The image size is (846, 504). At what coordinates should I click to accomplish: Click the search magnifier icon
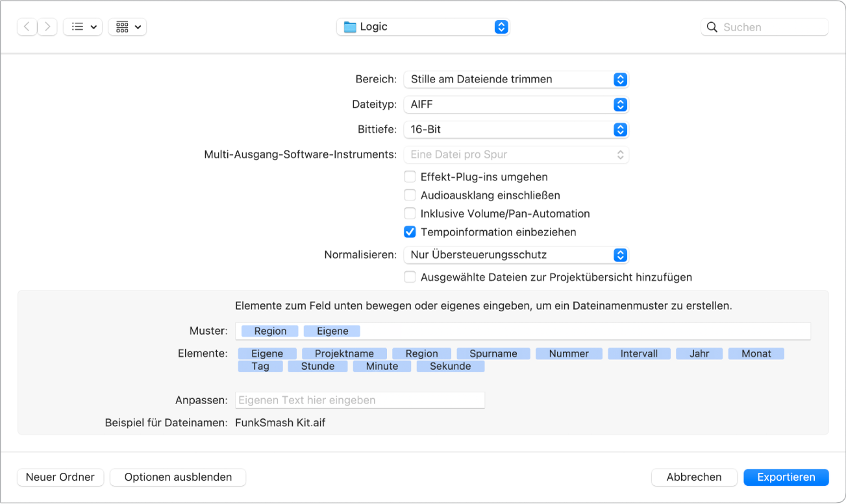(x=712, y=27)
